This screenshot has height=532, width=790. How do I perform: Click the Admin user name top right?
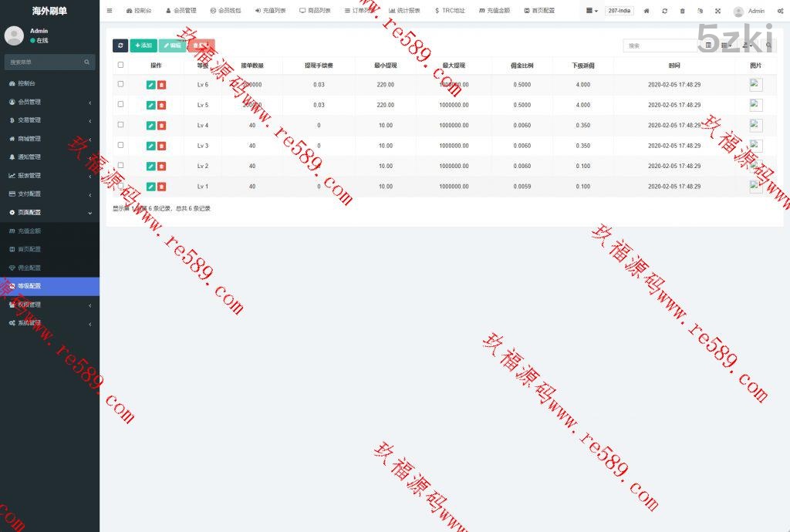pyautogui.click(x=756, y=11)
